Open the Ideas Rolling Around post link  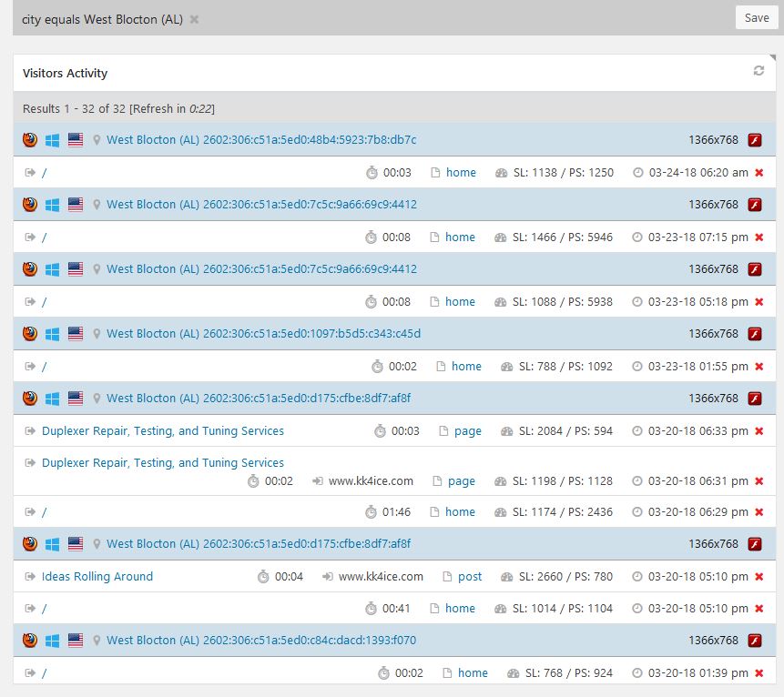(97, 577)
